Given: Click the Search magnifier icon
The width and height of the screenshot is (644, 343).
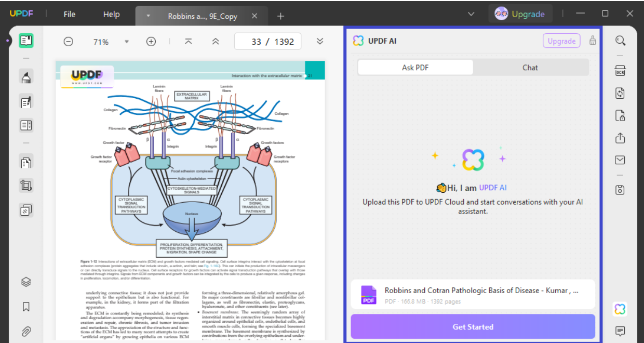Looking at the screenshot, I should coord(620,41).
